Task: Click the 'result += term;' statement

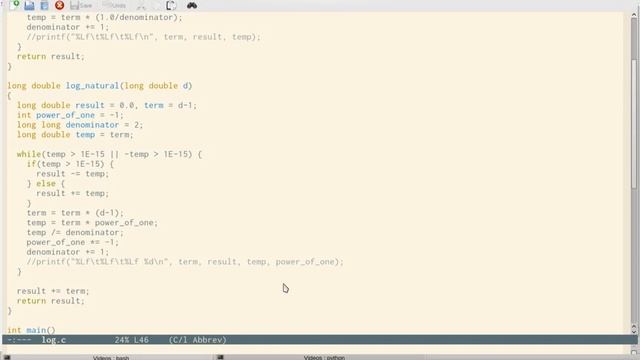Action: click(53, 291)
